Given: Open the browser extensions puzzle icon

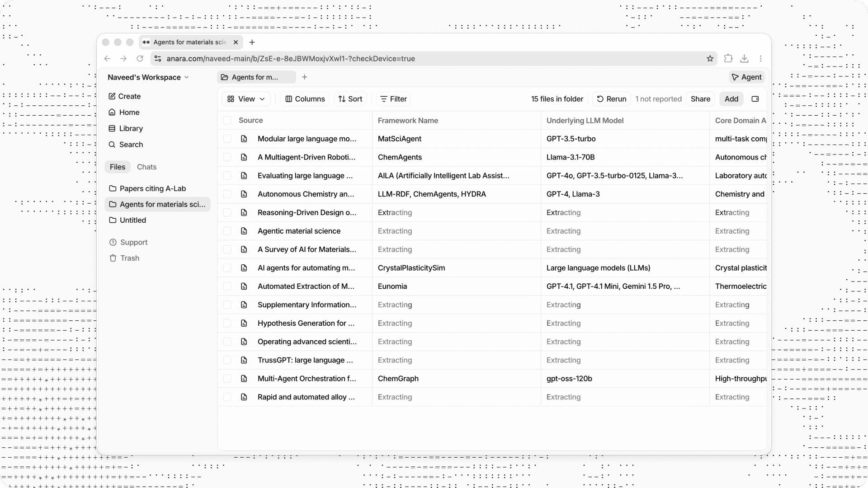Looking at the screenshot, I should pyautogui.click(x=728, y=58).
